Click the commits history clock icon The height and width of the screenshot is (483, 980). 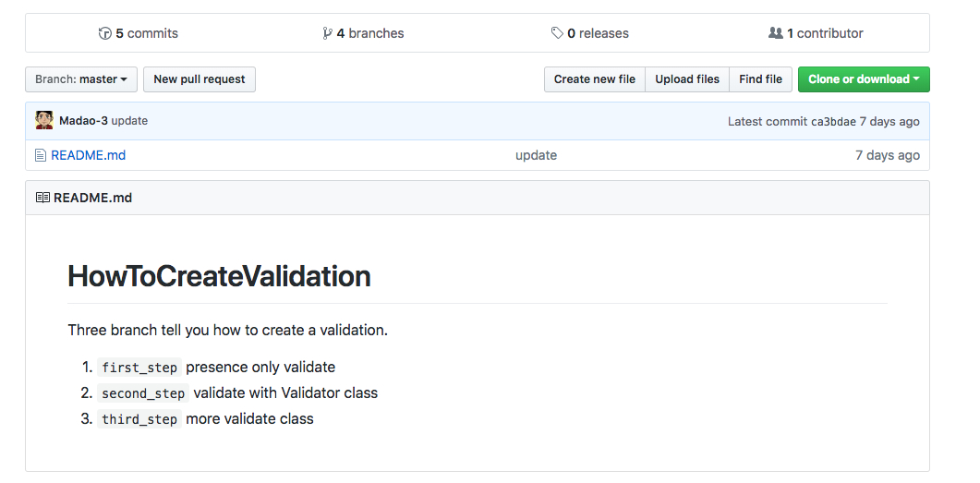(105, 33)
